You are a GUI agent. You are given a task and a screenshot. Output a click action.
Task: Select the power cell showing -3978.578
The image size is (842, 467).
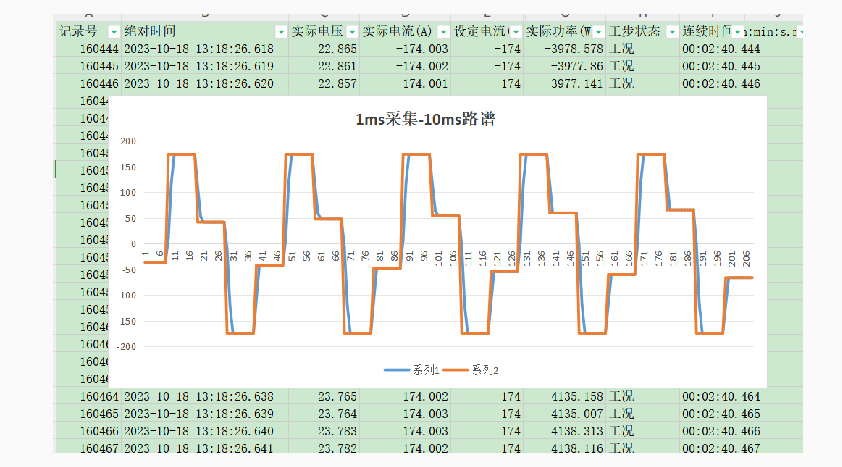pyautogui.click(x=565, y=48)
